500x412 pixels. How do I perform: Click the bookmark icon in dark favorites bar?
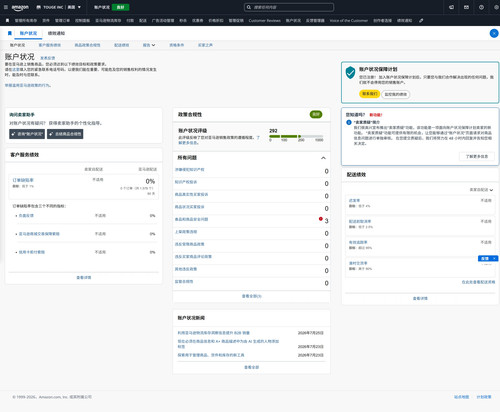coord(7,20)
